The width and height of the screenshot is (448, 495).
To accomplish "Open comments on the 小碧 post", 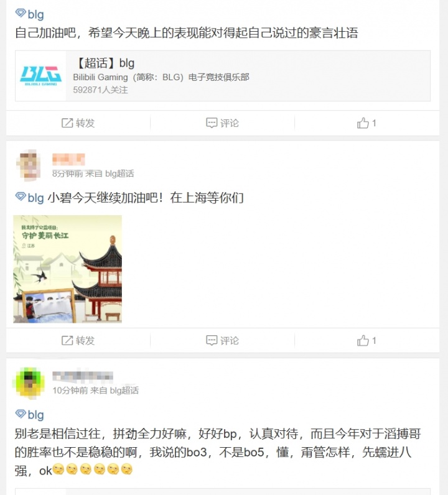I will pos(222,340).
